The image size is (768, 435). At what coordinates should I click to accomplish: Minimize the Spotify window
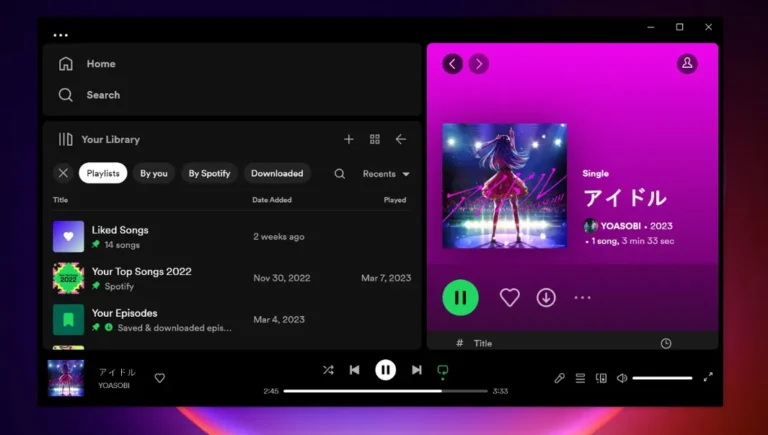[x=650, y=27]
